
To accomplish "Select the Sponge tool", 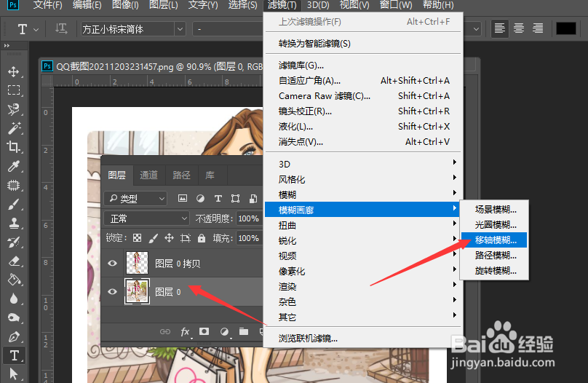I will pyautogui.click(x=14, y=317).
